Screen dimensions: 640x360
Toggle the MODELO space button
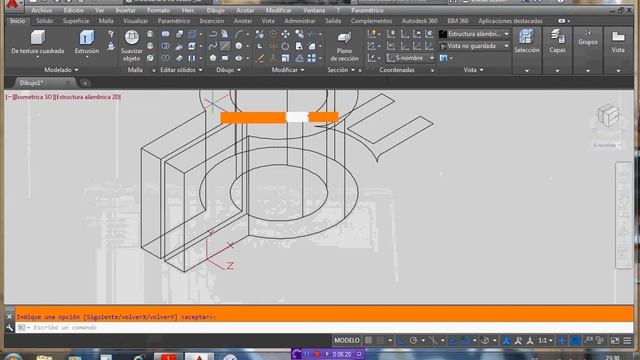347,340
